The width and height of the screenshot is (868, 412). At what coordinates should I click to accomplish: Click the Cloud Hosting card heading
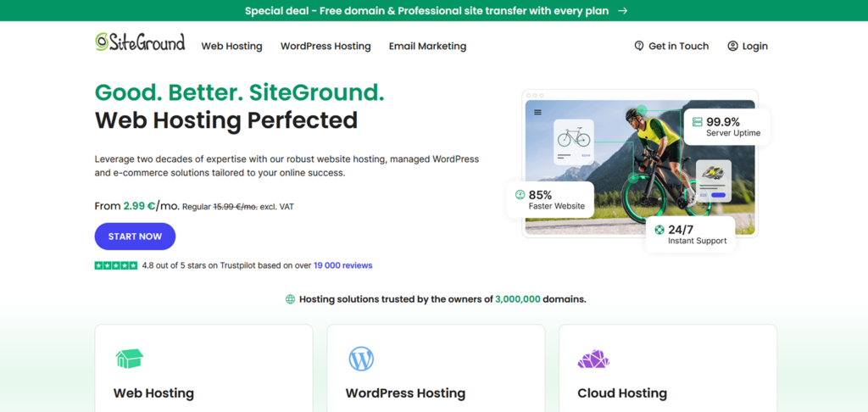click(622, 393)
